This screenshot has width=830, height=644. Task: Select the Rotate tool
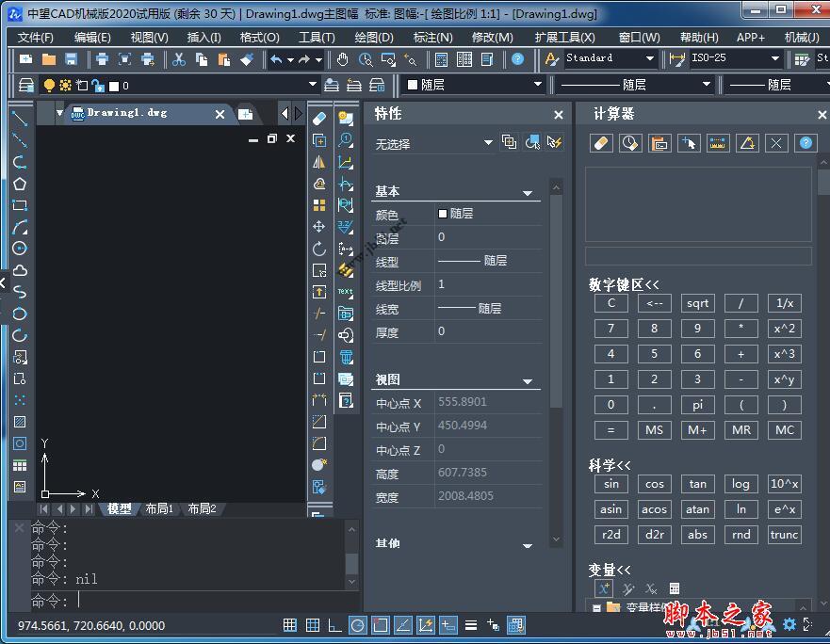pyautogui.click(x=319, y=249)
